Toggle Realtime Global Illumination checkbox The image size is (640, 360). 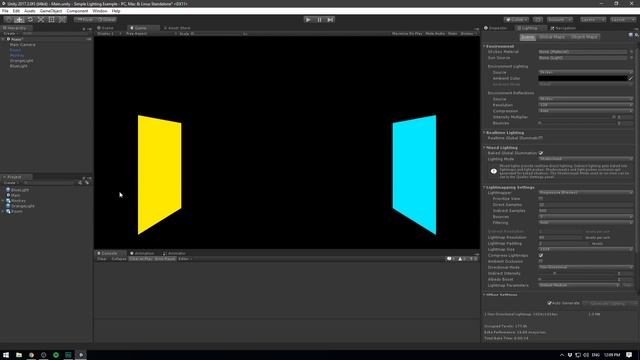pyautogui.click(x=541, y=138)
